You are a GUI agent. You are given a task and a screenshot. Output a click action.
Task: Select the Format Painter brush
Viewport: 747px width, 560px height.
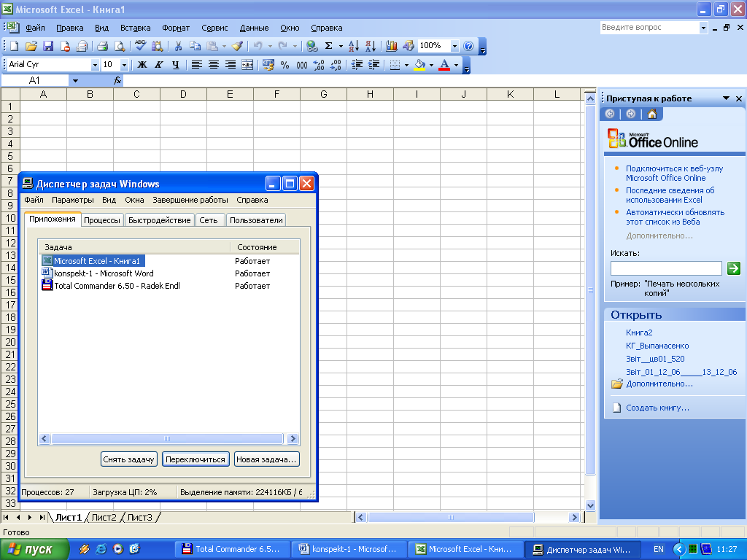tap(237, 46)
